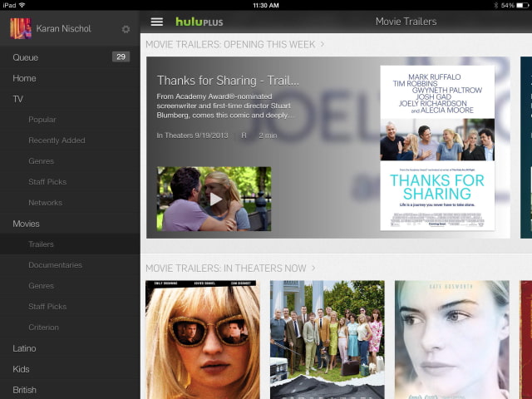Open the Latino category
Image resolution: width=532 pixels, height=399 pixels.
click(24, 348)
